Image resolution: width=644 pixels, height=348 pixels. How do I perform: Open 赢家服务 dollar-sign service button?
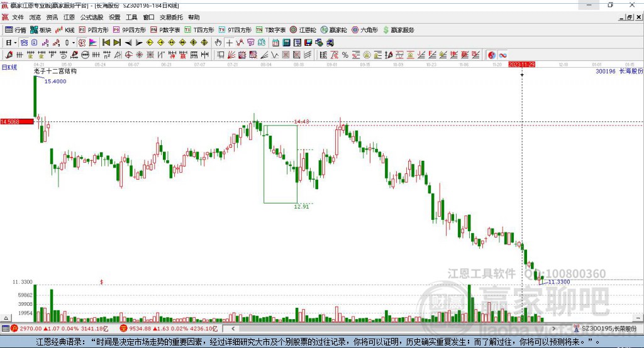click(x=398, y=30)
